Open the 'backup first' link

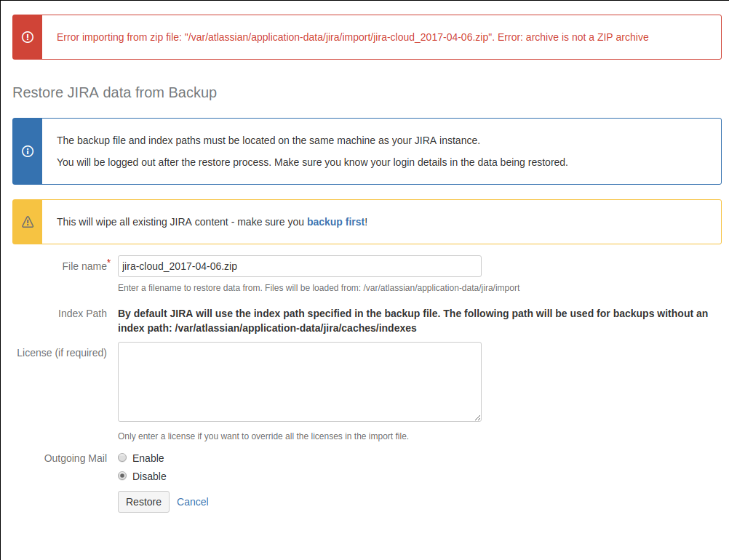[335, 222]
